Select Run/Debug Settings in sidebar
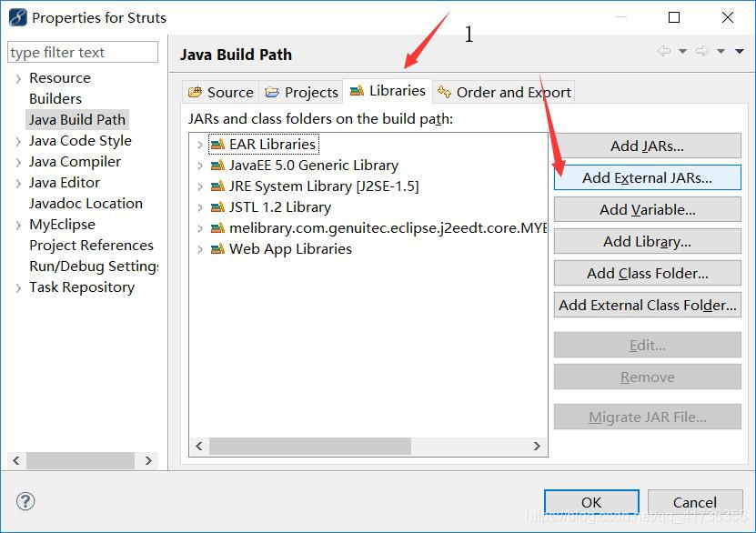This screenshot has width=756, height=533. tap(94, 266)
